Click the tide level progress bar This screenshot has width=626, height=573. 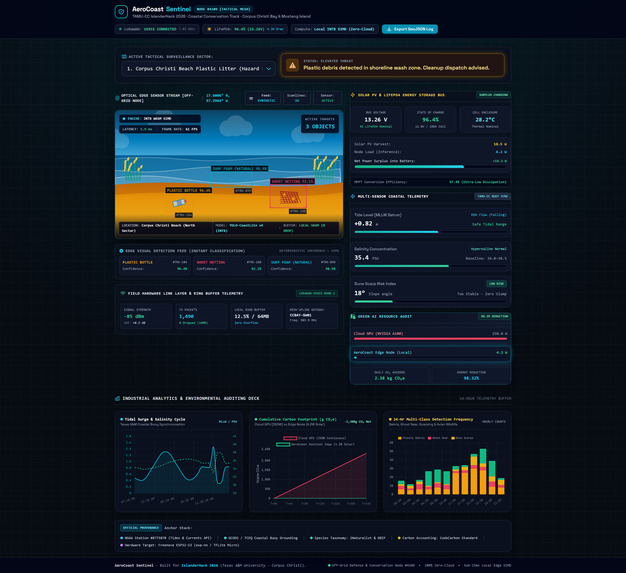click(430, 232)
